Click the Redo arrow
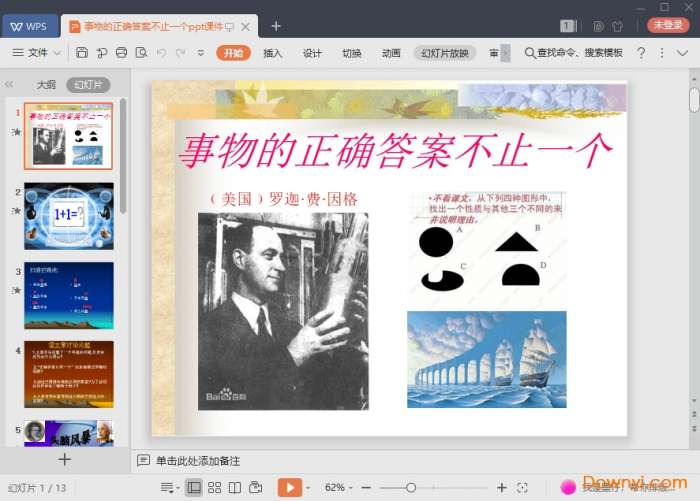The width and height of the screenshot is (700, 501). (x=181, y=53)
